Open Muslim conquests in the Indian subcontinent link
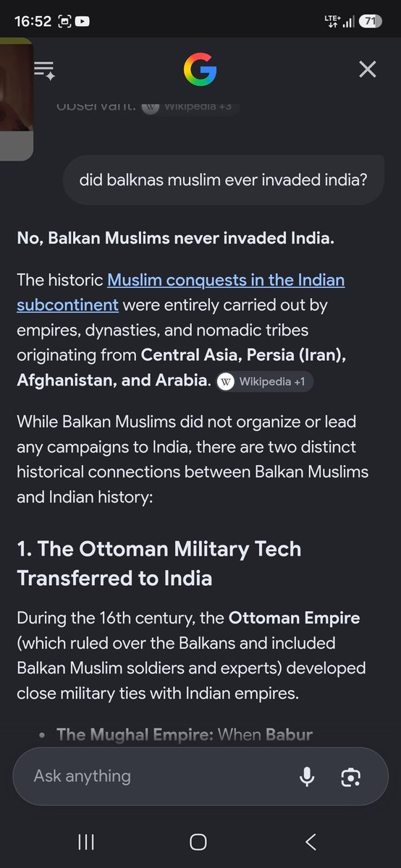 (180, 292)
